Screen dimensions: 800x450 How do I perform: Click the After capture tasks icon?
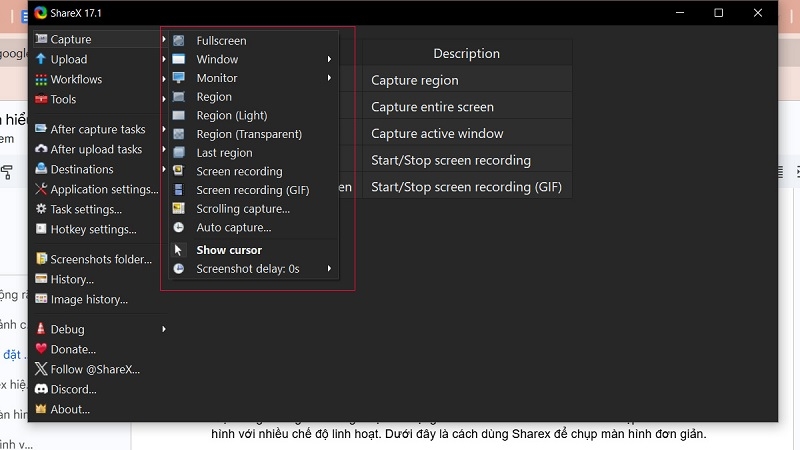point(41,129)
